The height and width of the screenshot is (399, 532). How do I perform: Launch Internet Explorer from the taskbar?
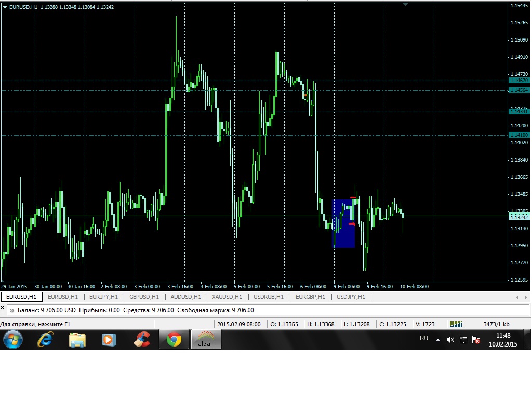(x=45, y=339)
